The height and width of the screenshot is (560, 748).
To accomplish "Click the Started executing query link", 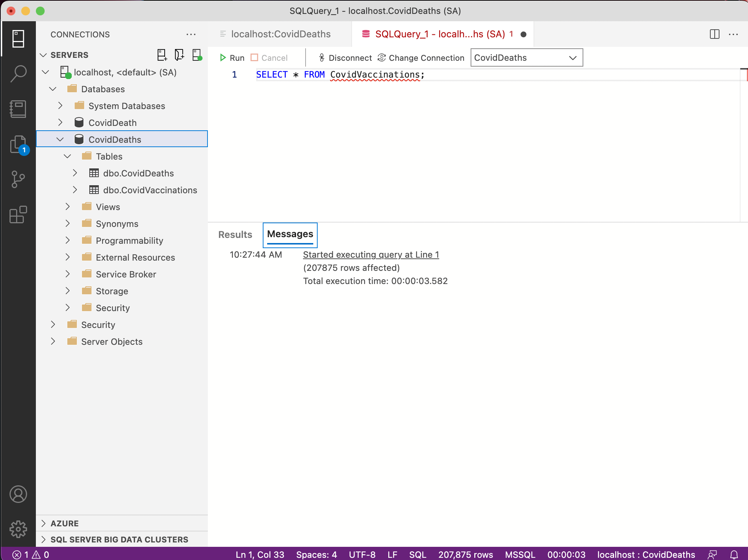I will 371,255.
